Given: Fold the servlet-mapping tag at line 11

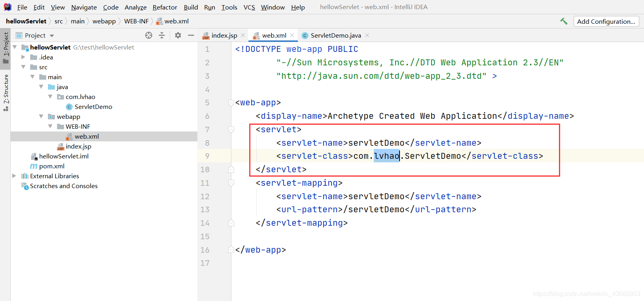Looking at the screenshot, I should 231,183.
